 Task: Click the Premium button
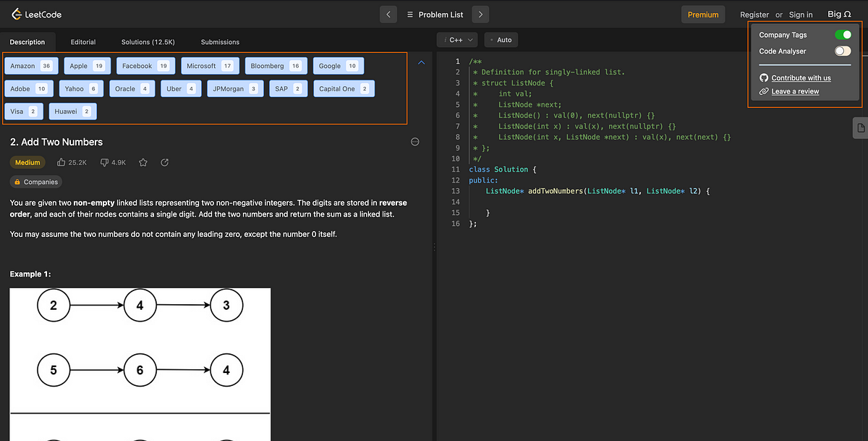(x=703, y=14)
